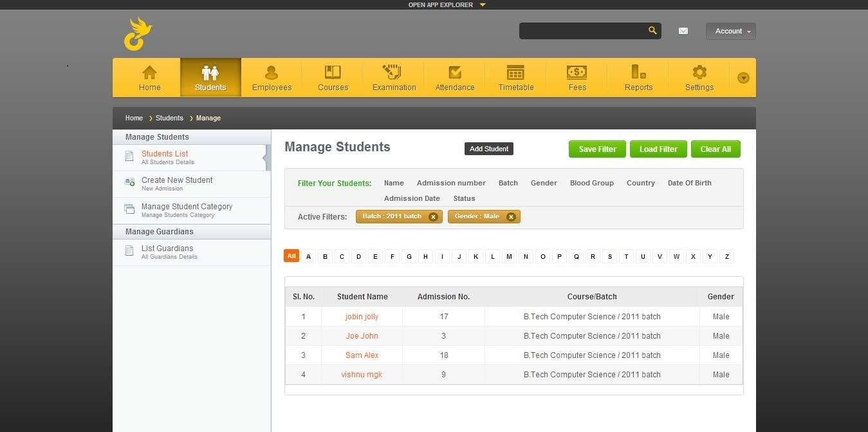Open the Students navigation icon
Image resolution: width=868 pixels, height=432 pixels.
[210, 73]
